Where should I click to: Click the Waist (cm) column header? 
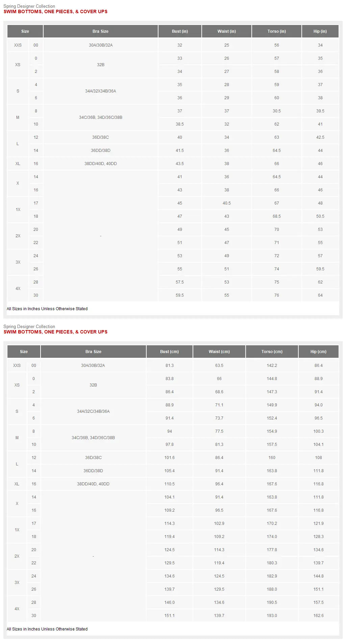(219, 352)
